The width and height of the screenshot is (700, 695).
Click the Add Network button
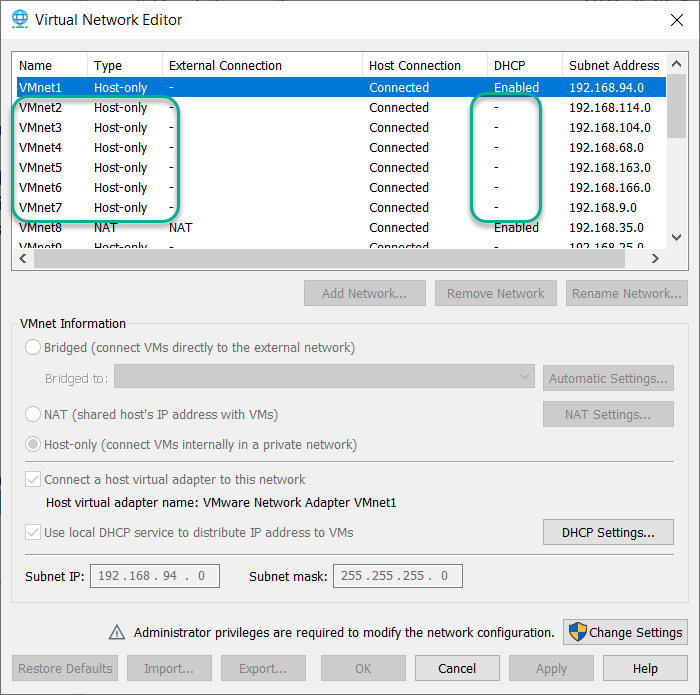coord(365,293)
